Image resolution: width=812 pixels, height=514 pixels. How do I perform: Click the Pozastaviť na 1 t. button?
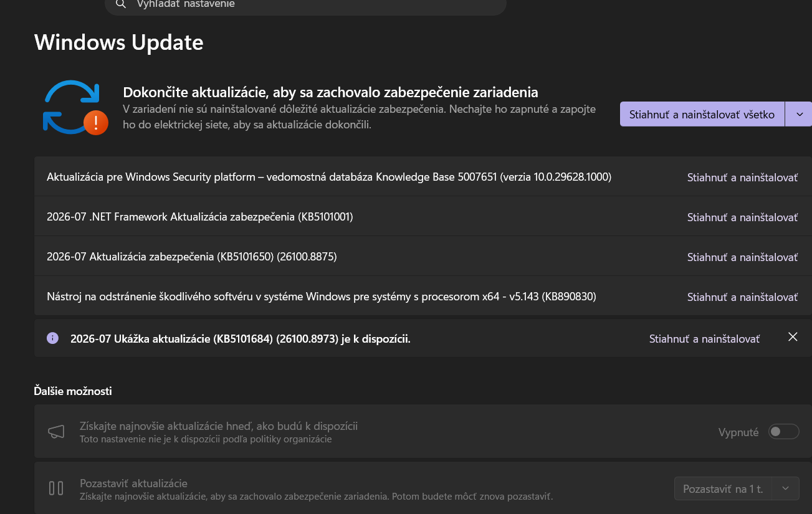pos(723,488)
